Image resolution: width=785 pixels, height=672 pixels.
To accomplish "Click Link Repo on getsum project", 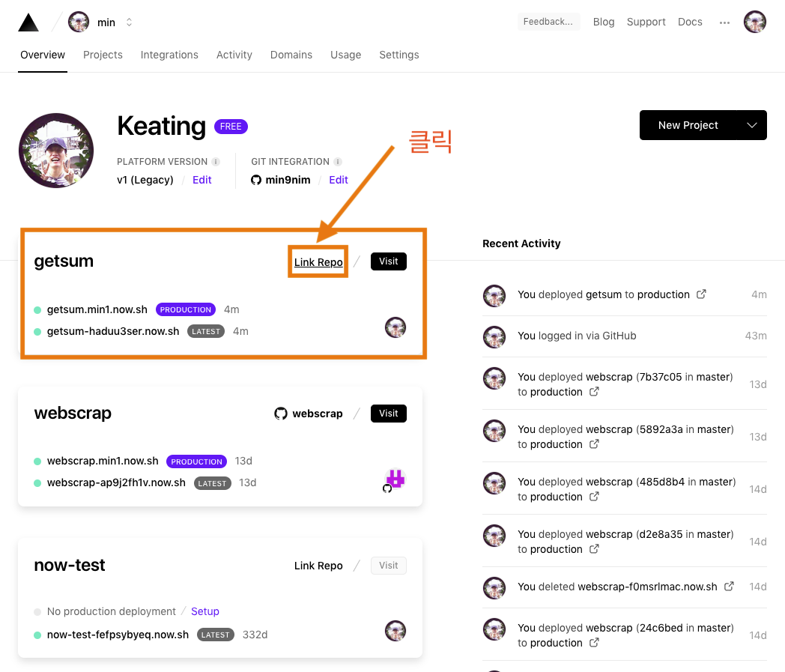I will point(318,262).
